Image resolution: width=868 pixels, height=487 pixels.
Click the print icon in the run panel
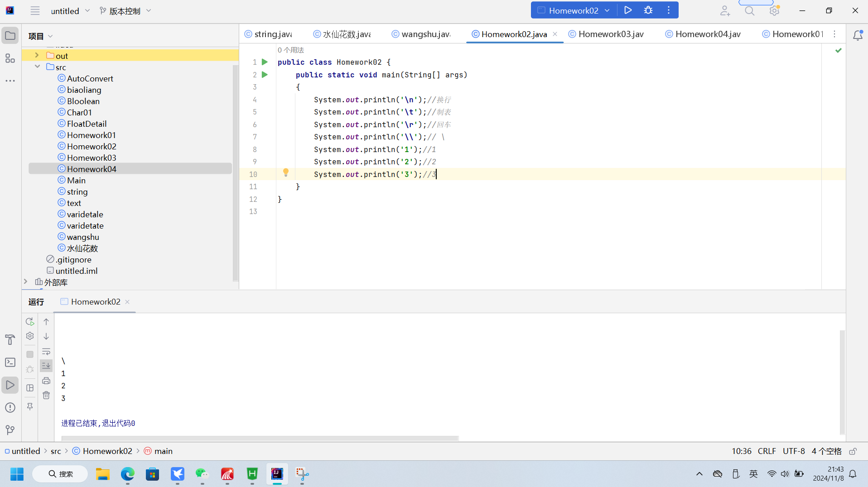tap(46, 381)
